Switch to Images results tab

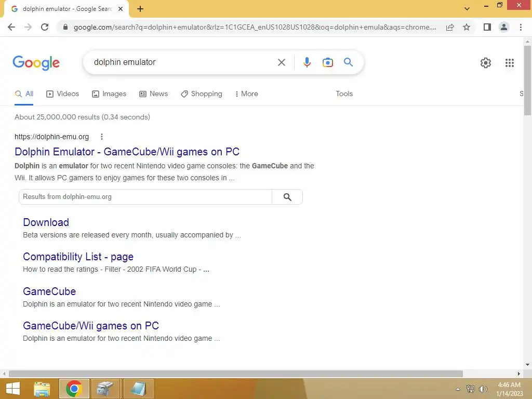click(x=109, y=94)
